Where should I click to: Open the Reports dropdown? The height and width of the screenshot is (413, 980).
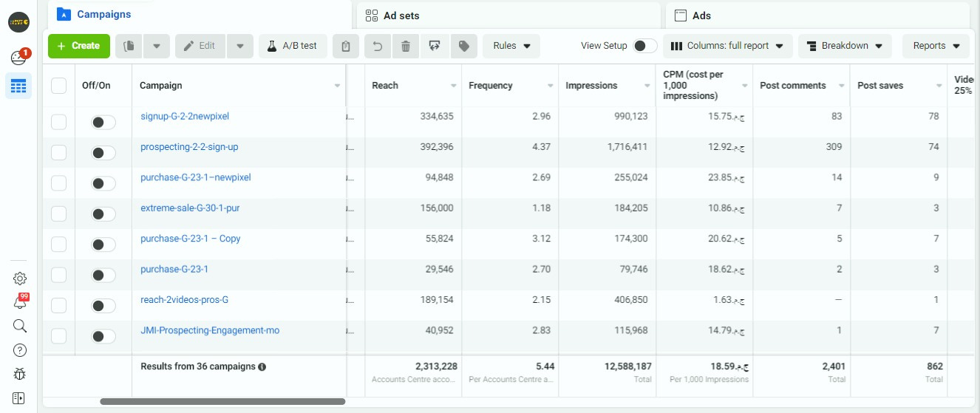pos(936,46)
